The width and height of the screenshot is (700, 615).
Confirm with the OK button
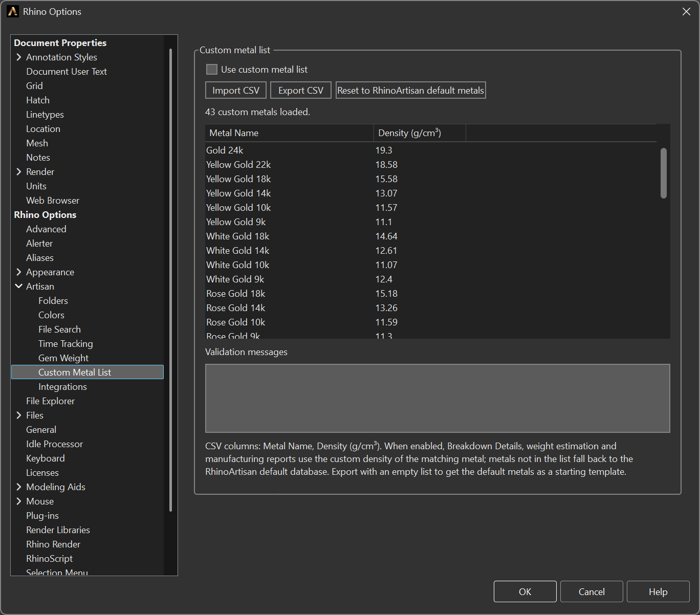pos(525,591)
